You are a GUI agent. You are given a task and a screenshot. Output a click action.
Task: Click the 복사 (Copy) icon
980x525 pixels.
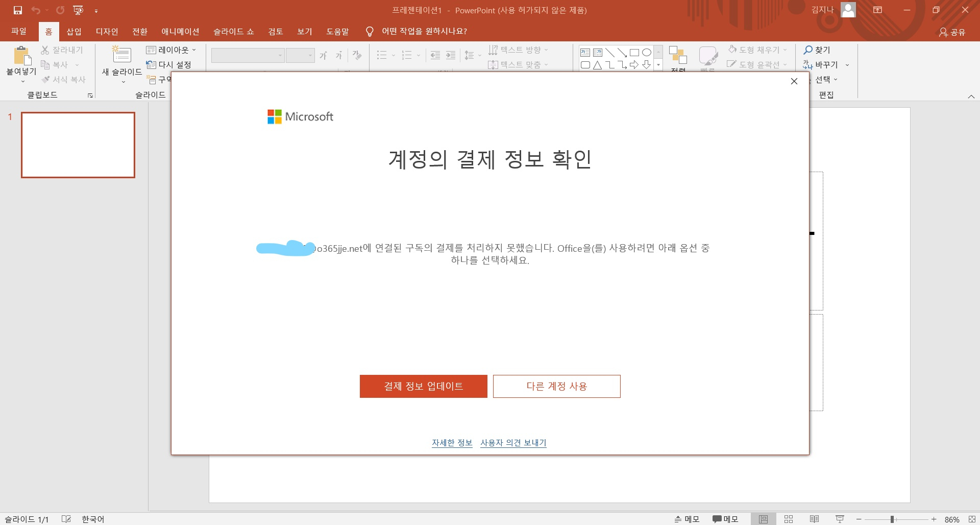tap(45, 65)
